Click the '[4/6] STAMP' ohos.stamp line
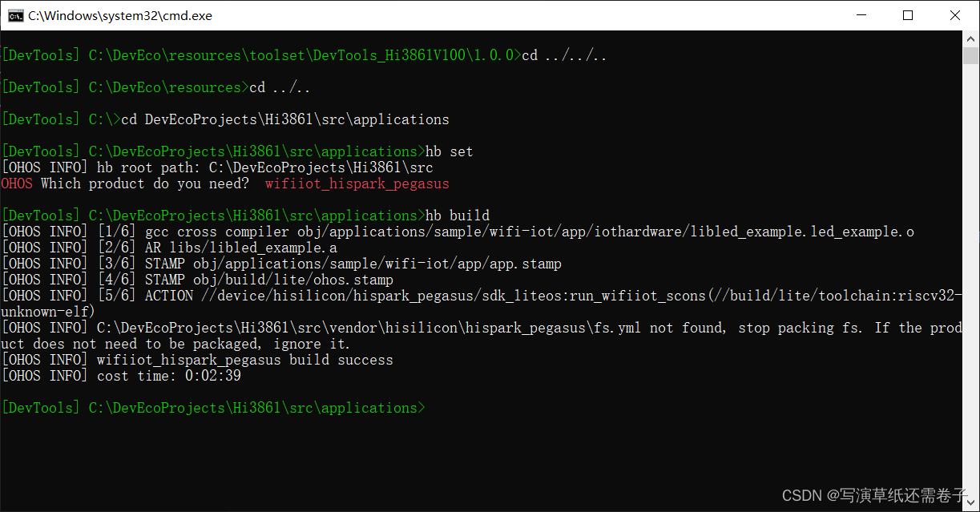Viewport: 980px width, 512px height. (x=197, y=280)
